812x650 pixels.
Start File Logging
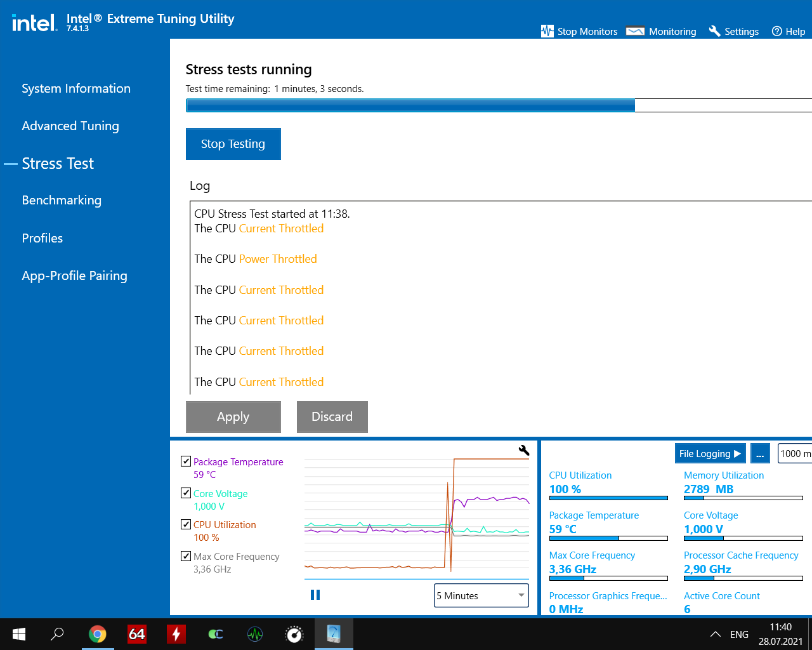coord(710,453)
